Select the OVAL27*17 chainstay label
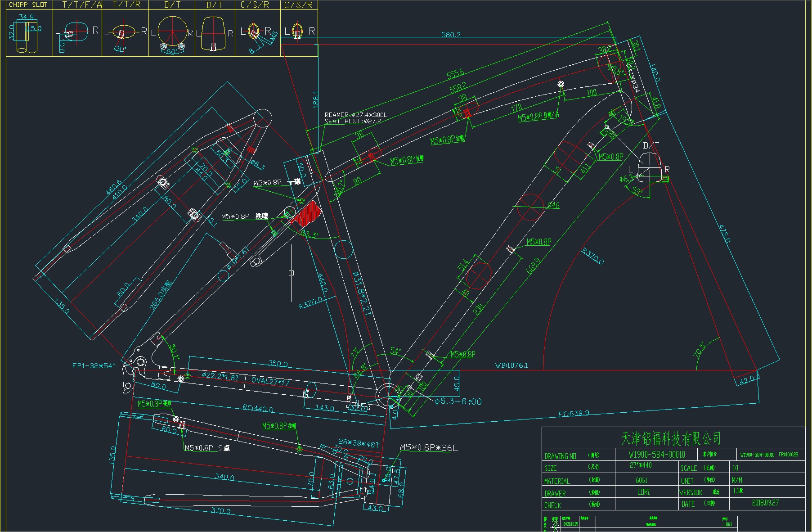812x532 pixels. [270, 381]
